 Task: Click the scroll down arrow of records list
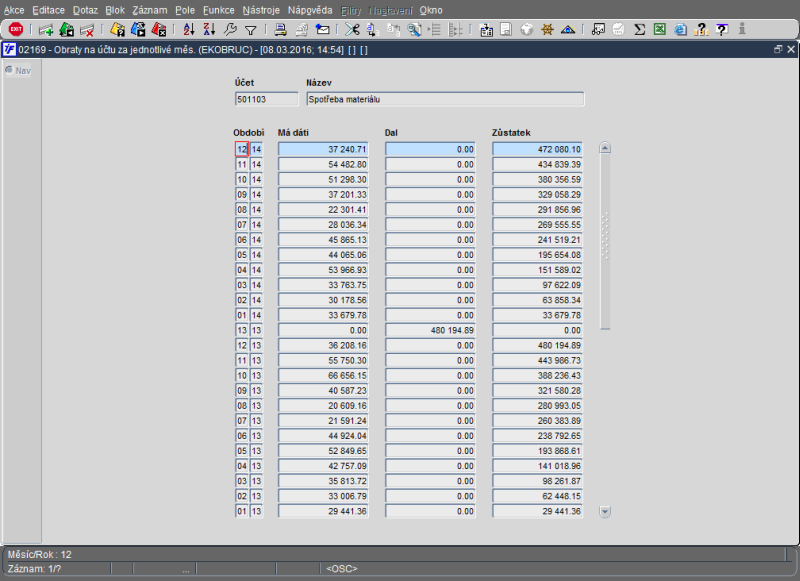pos(605,511)
